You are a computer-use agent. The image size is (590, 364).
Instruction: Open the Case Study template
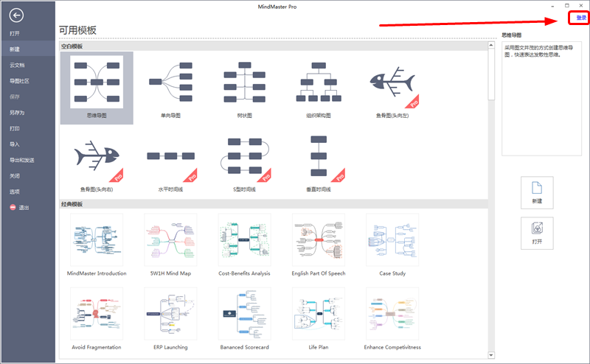[x=392, y=245]
